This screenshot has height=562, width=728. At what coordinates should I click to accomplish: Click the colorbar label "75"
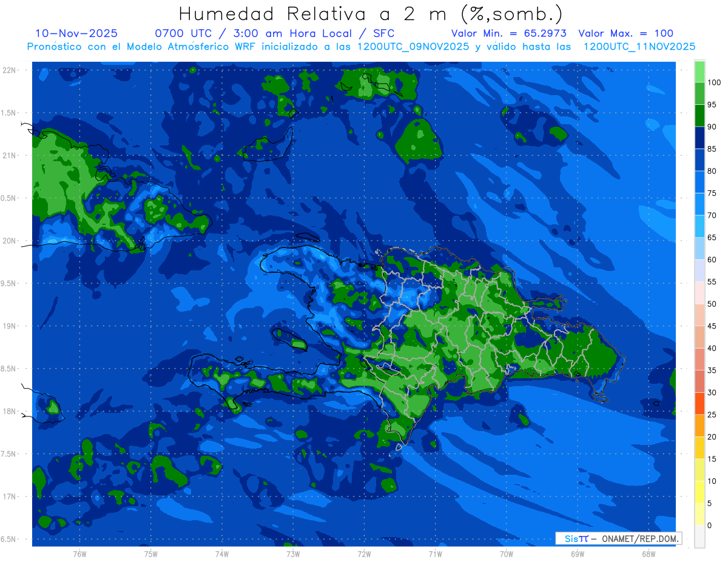point(712,193)
